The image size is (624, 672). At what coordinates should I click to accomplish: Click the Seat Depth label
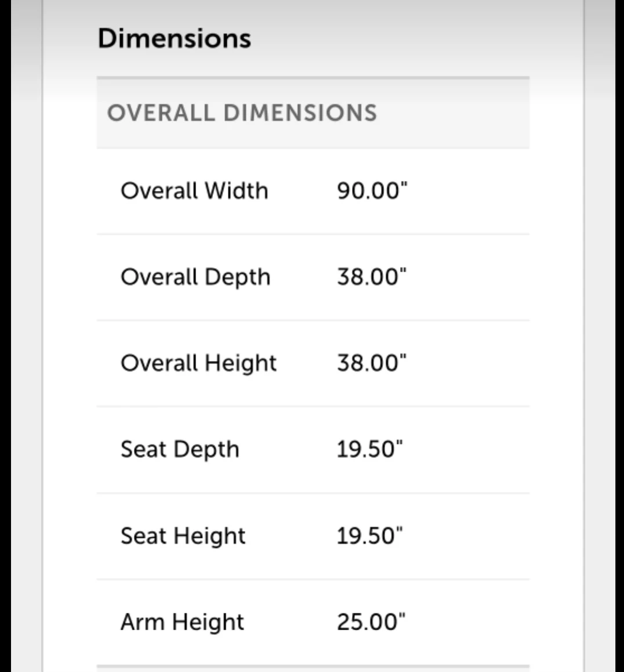[x=180, y=450]
